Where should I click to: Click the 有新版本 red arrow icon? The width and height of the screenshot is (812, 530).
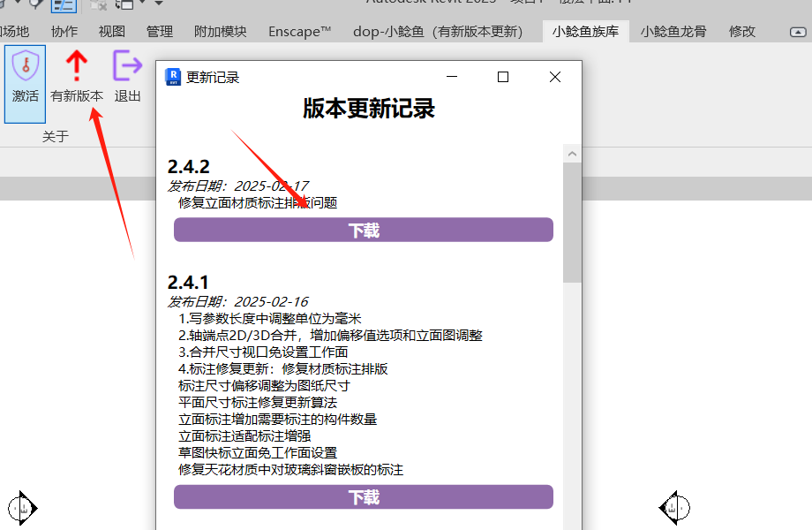pos(77,65)
